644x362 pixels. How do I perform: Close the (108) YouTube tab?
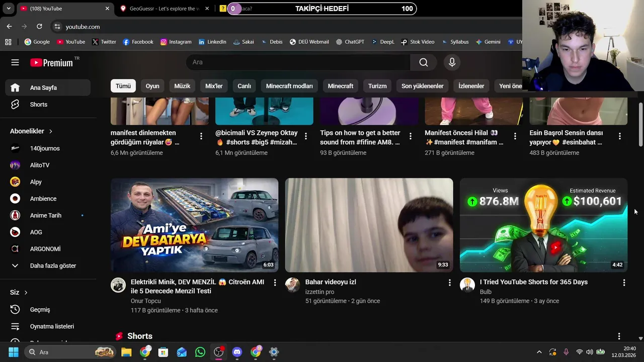[x=107, y=9]
